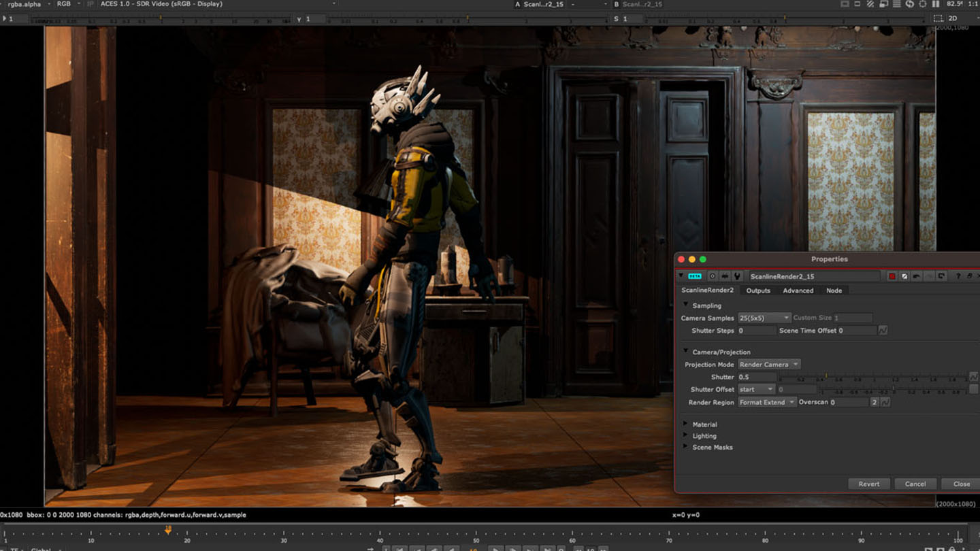Expand the Material section

(686, 424)
